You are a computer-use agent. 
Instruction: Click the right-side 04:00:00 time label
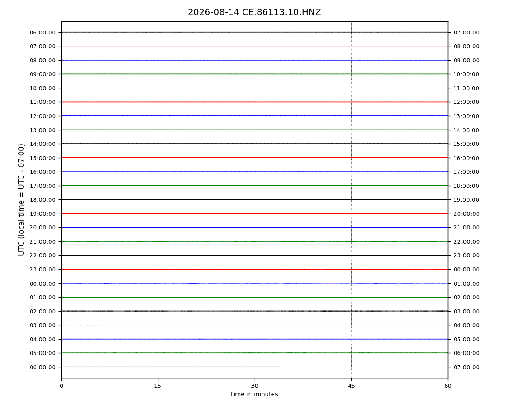(x=467, y=325)
